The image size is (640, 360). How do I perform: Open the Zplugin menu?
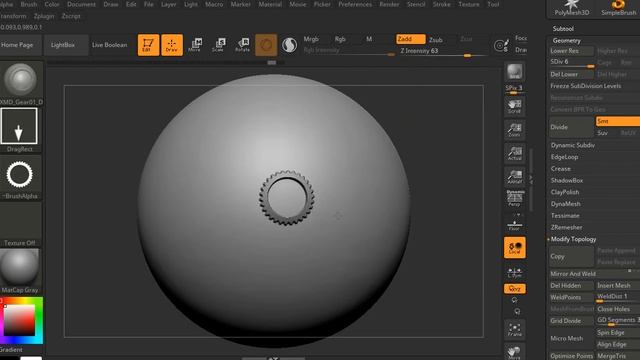tap(44, 16)
